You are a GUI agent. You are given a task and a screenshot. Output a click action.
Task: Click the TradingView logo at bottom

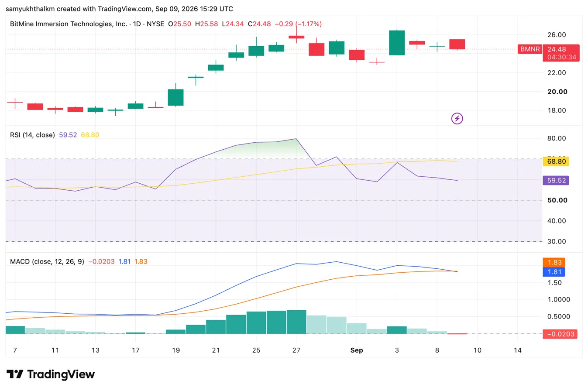pos(51,374)
